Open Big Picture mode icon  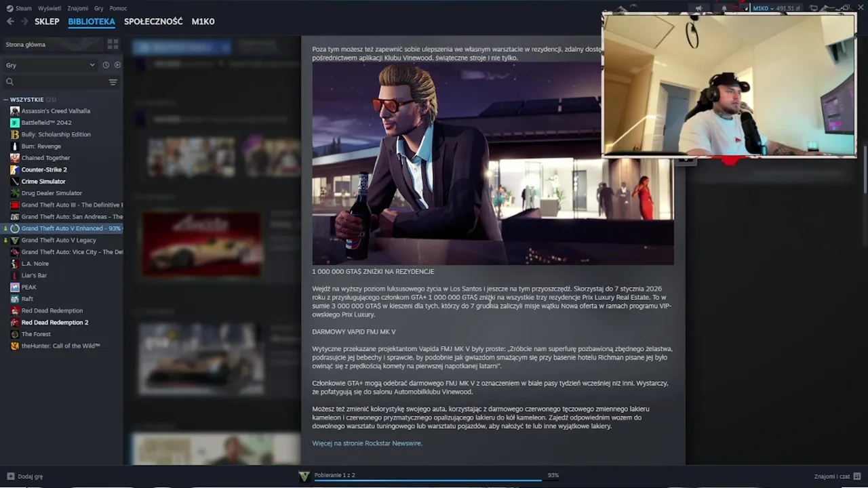click(x=814, y=8)
